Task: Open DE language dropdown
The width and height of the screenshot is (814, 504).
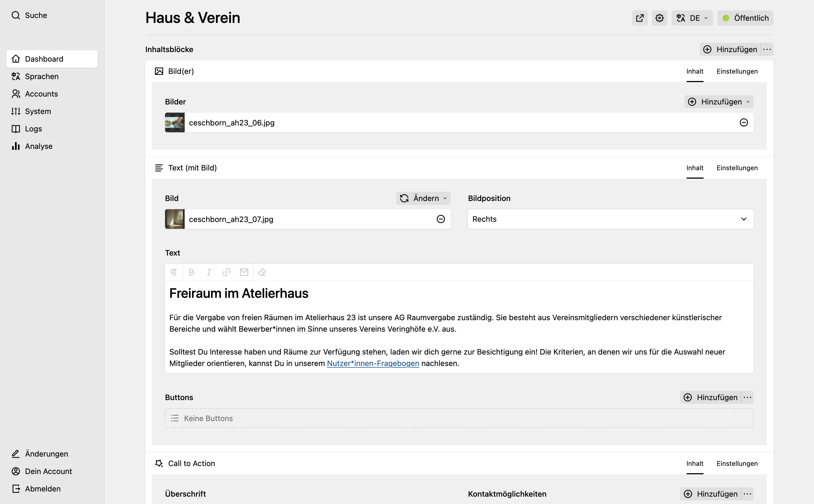Action: pos(692,18)
